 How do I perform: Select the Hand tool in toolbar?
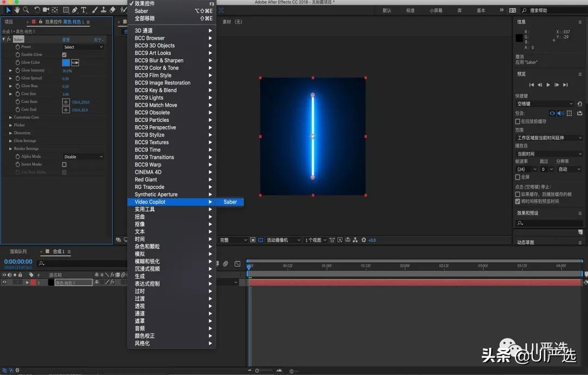pyautogui.click(x=17, y=10)
